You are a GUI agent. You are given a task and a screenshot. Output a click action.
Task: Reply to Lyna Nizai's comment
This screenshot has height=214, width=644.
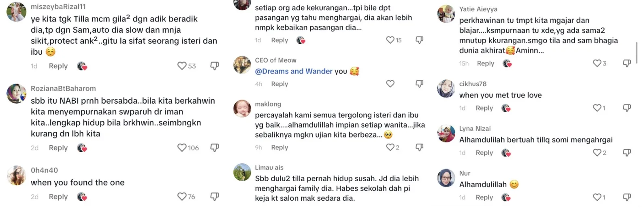484,153
